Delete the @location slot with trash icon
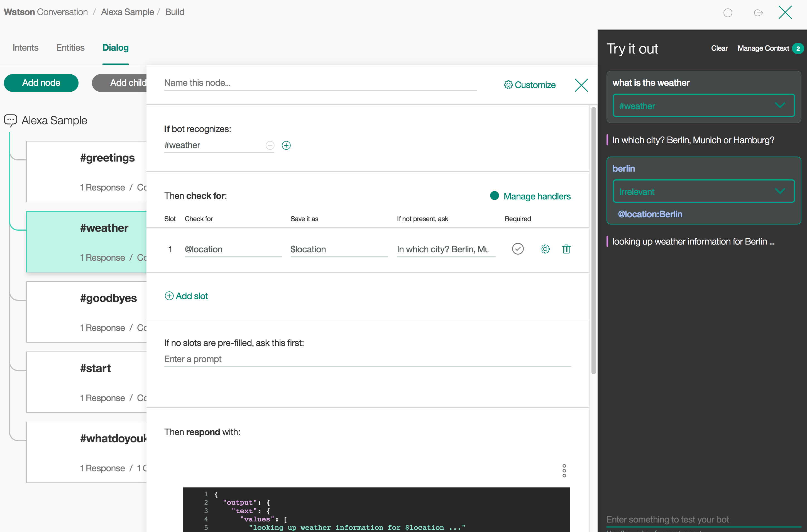 [x=566, y=249]
